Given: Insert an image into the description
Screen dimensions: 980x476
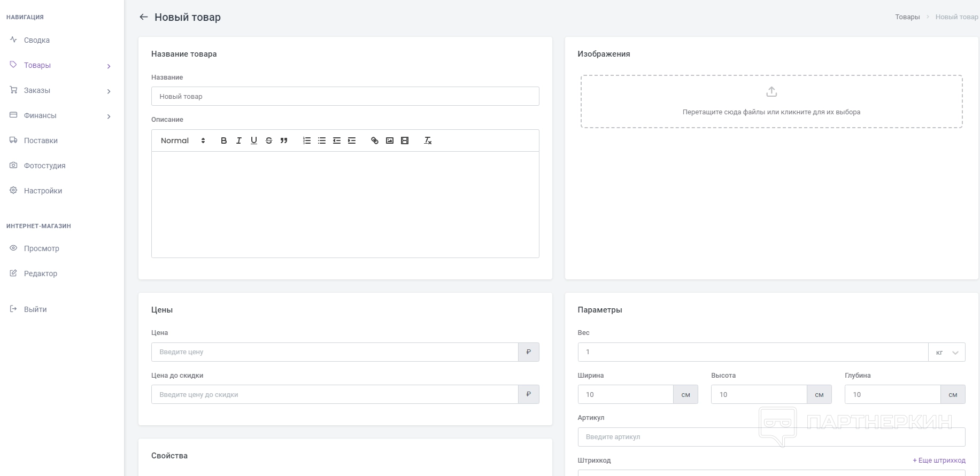Looking at the screenshot, I should pos(389,141).
